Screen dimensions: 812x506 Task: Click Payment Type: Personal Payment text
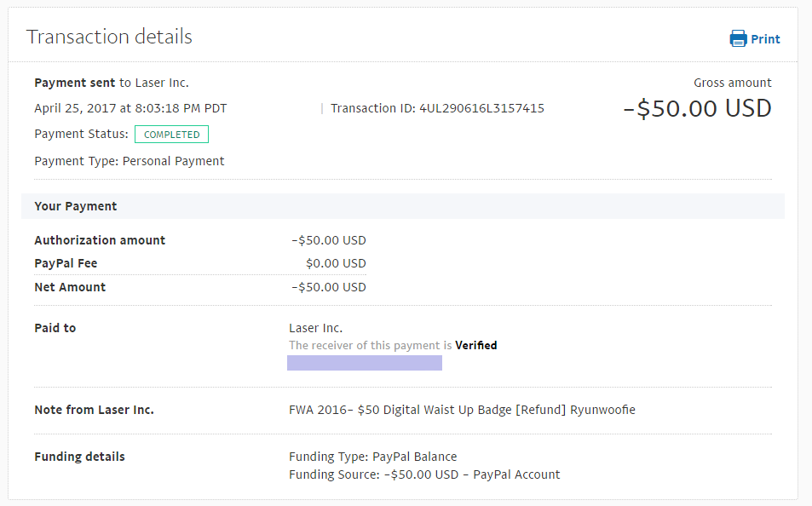[130, 161]
